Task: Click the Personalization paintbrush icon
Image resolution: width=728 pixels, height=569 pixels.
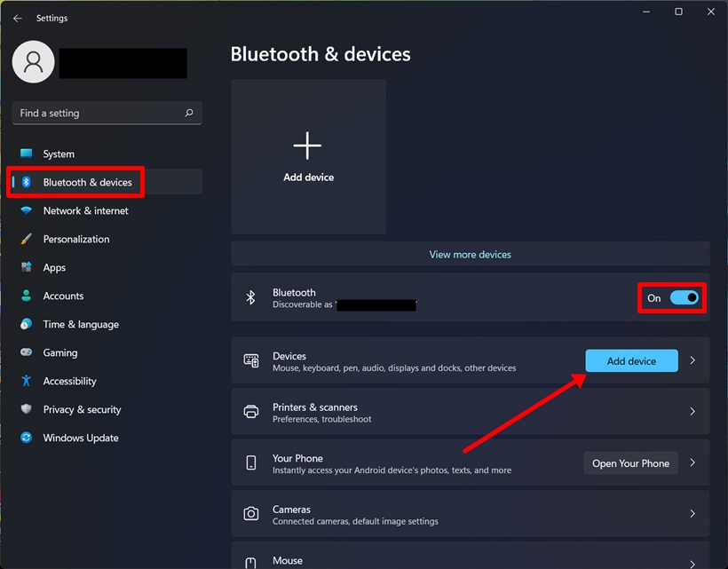Action: click(27, 239)
